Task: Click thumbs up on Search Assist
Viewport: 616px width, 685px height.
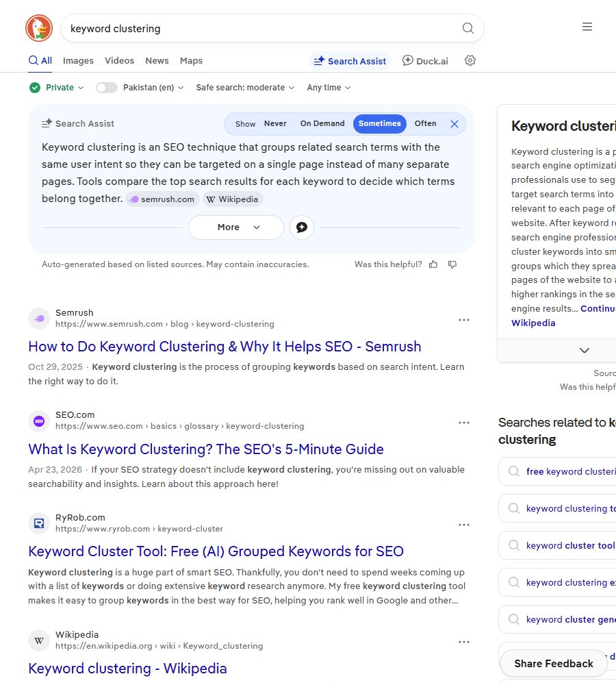Action: tap(433, 264)
